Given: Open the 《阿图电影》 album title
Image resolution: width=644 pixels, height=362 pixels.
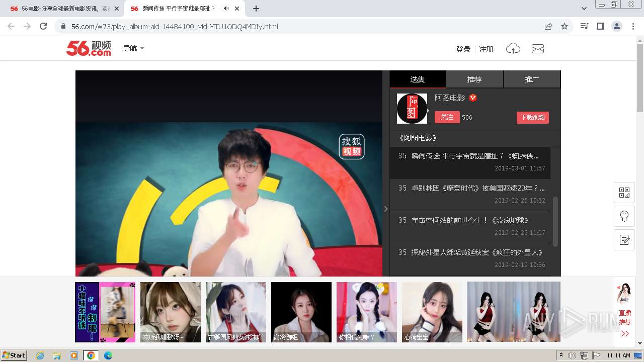Looking at the screenshot, I should click(418, 138).
